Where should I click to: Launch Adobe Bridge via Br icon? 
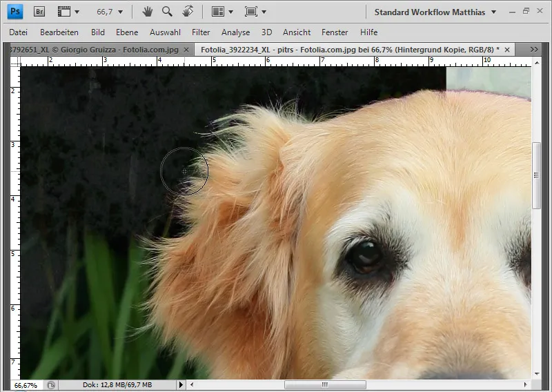[x=39, y=12]
